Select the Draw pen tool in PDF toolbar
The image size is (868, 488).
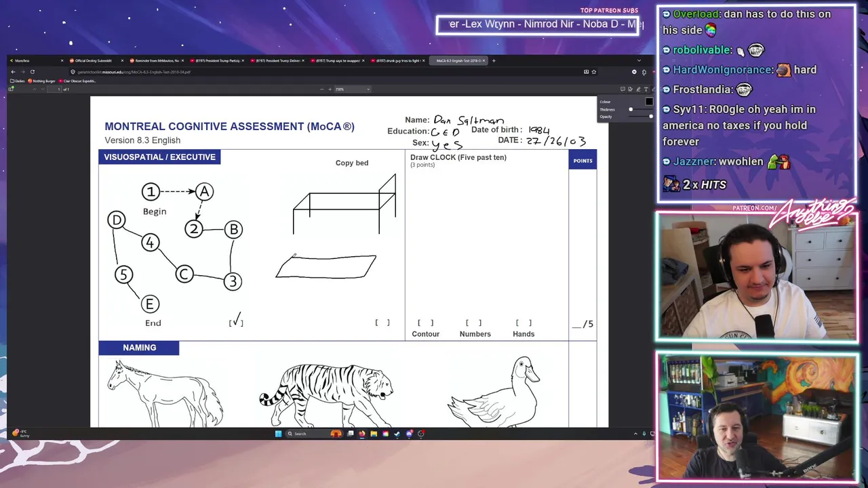click(653, 89)
